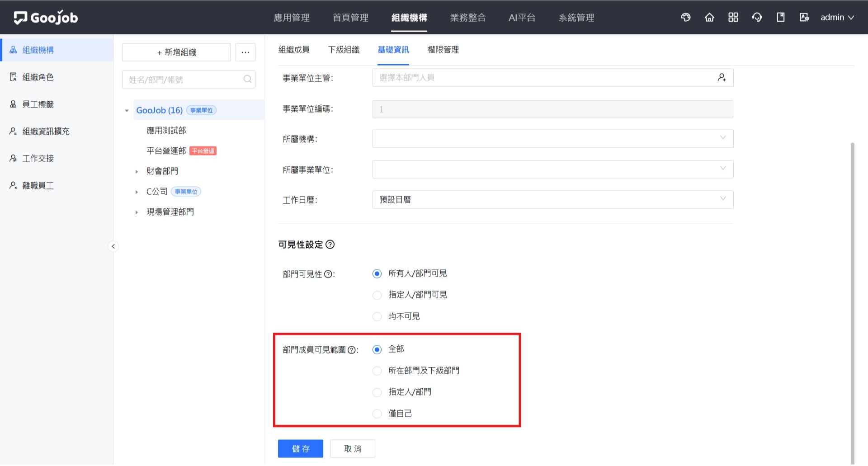868x466 pixels.
Task: Open the 組織機構 top menu
Action: pos(409,18)
